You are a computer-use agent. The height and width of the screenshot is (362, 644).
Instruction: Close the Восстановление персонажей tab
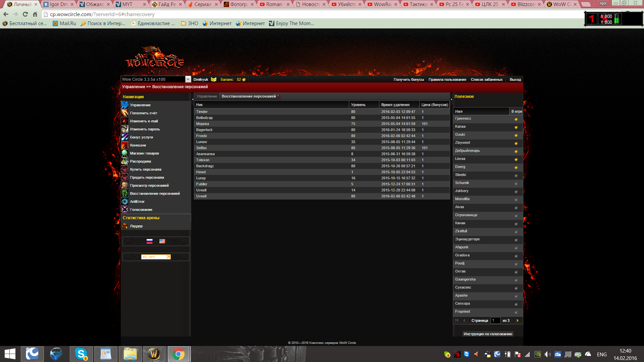278,96
